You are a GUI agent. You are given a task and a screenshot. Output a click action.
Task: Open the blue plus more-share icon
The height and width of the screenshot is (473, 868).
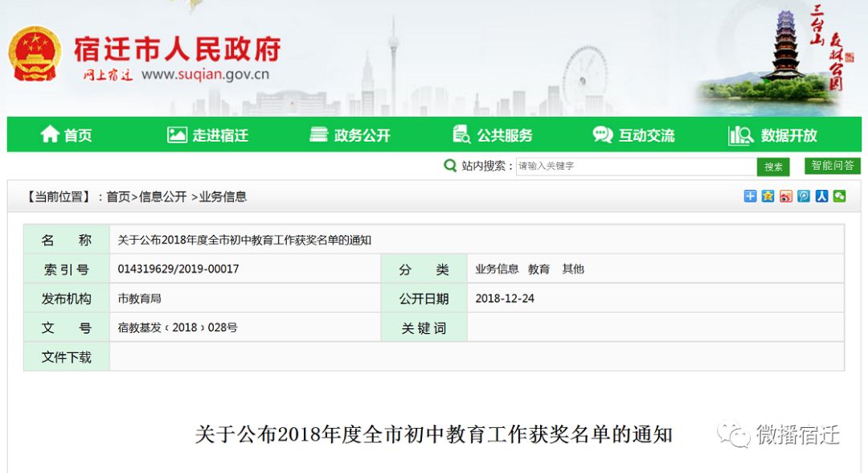[750, 196]
